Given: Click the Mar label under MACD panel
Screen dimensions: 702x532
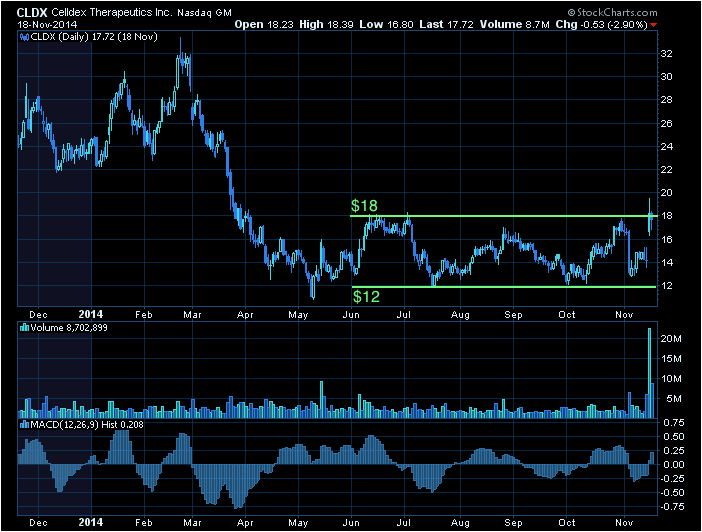Looking at the screenshot, I should click(x=192, y=523).
